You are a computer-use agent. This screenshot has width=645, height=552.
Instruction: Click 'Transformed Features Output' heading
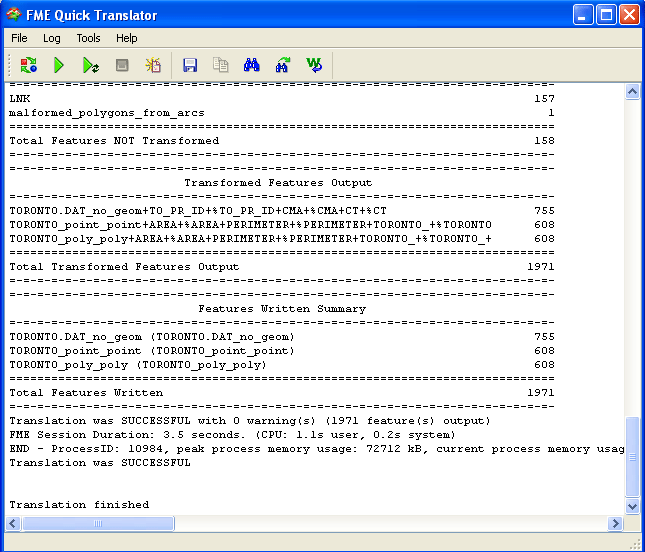pyautogui.click(x=278, y=183)
